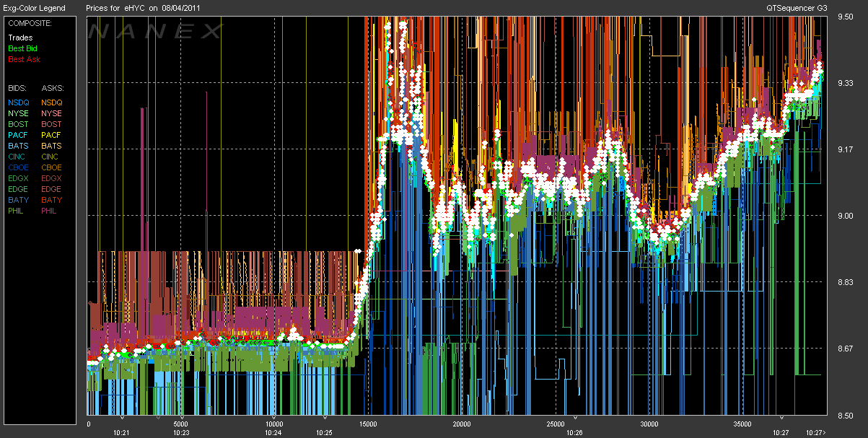Select NSDQ in the BIDS column
868x438 pixels.
click(19, 102)
